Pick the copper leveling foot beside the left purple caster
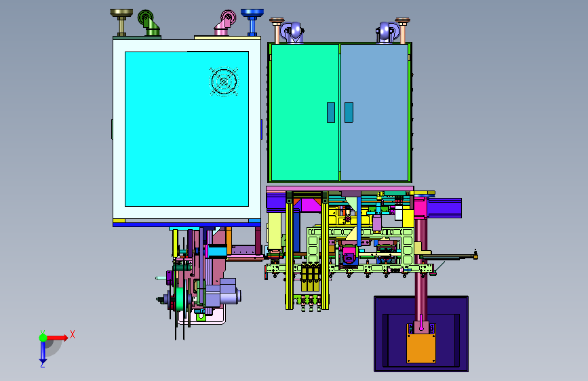The height and width of the screenshot is (381, 588). coord(277,31)
